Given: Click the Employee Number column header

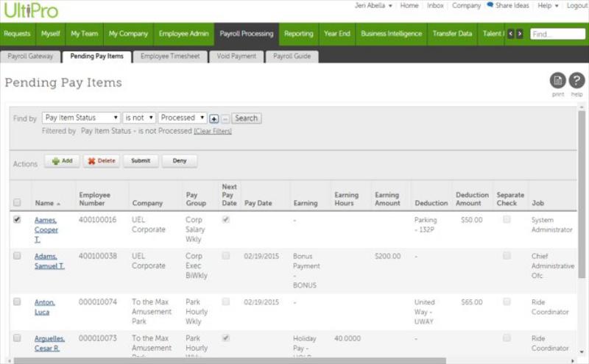Looking at the screenshot, I should 95,199.
